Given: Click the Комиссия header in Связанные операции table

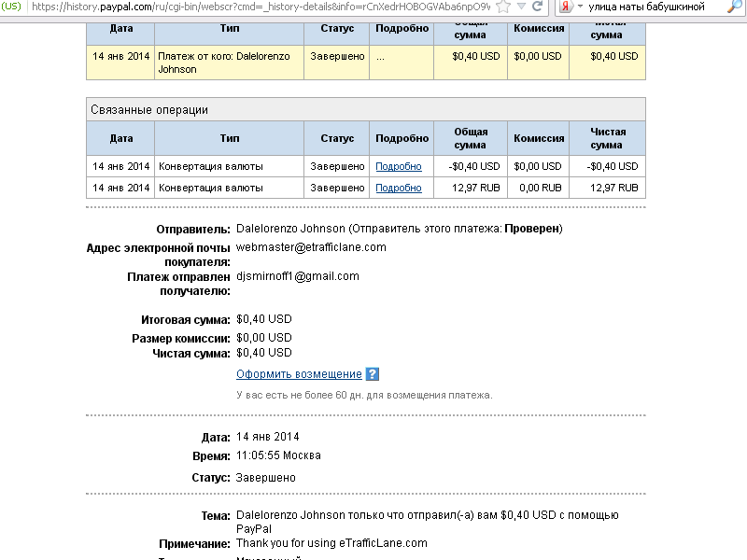Looking at the screenshot, I should tap(539, 138).
